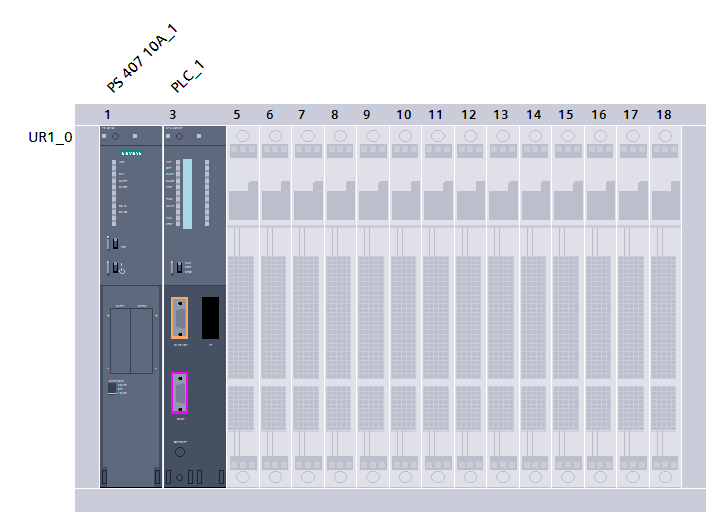
Task: Select empty rack slot 7
Action: tap(308, 307)
